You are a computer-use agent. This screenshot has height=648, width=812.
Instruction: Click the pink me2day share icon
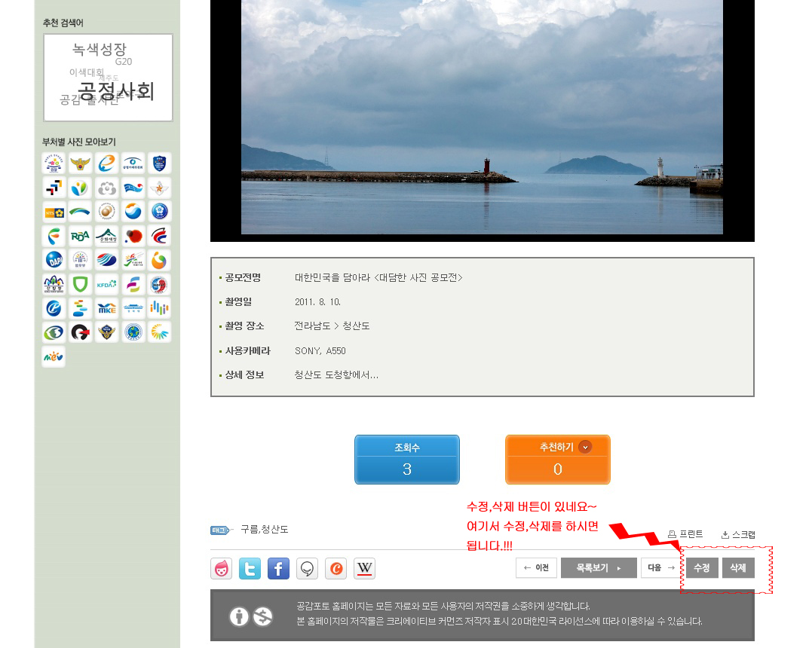[x=221, y=568]
